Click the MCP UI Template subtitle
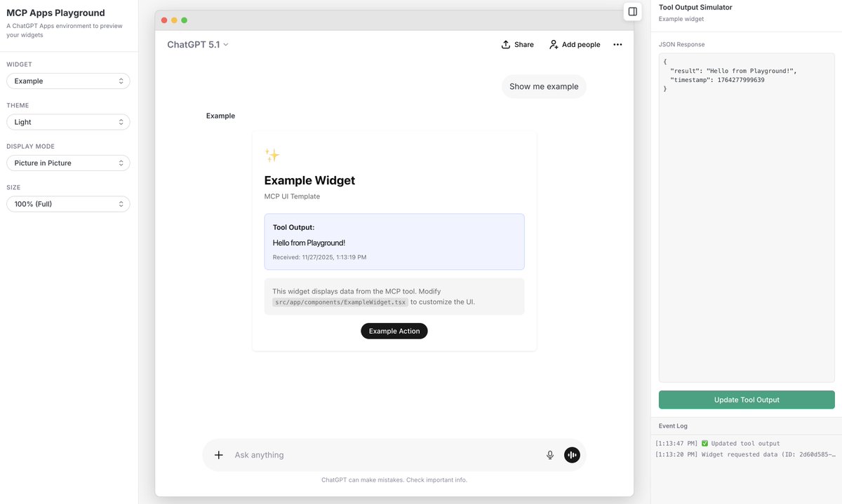The width and height of the screenshot is (842, 504). (292, 196)
